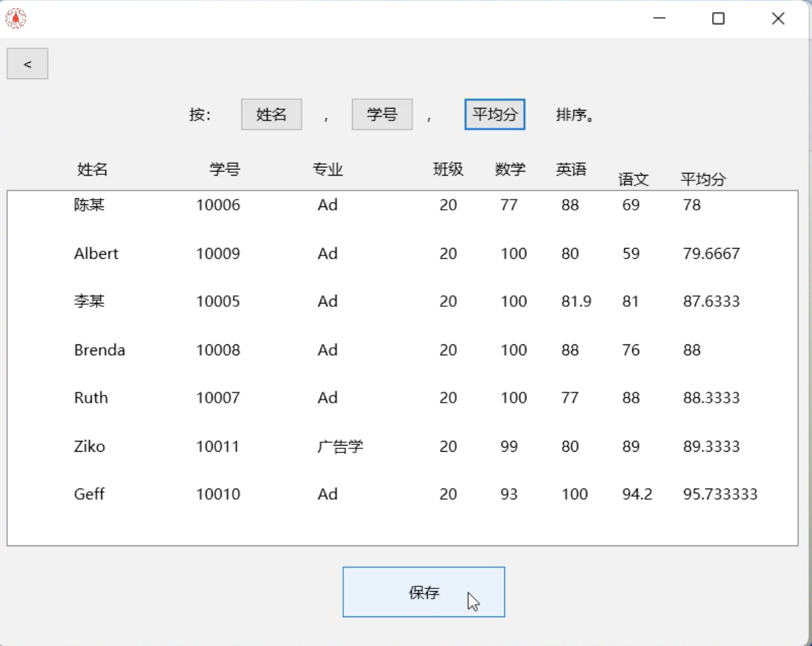Sort the table by 学号
Viewport: 812px width, 646px height.
click(382, 114)
